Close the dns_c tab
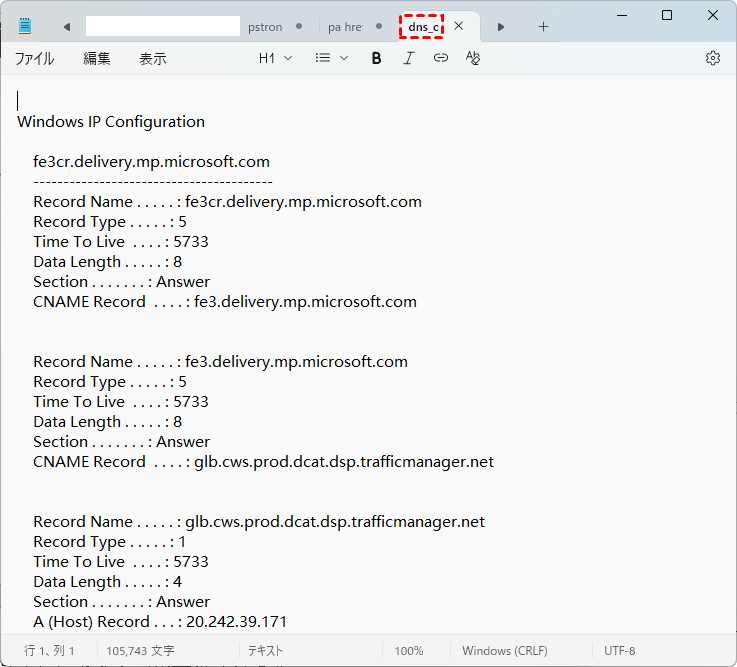The height and width of the screenshot is (667, 737). (459, 26)
